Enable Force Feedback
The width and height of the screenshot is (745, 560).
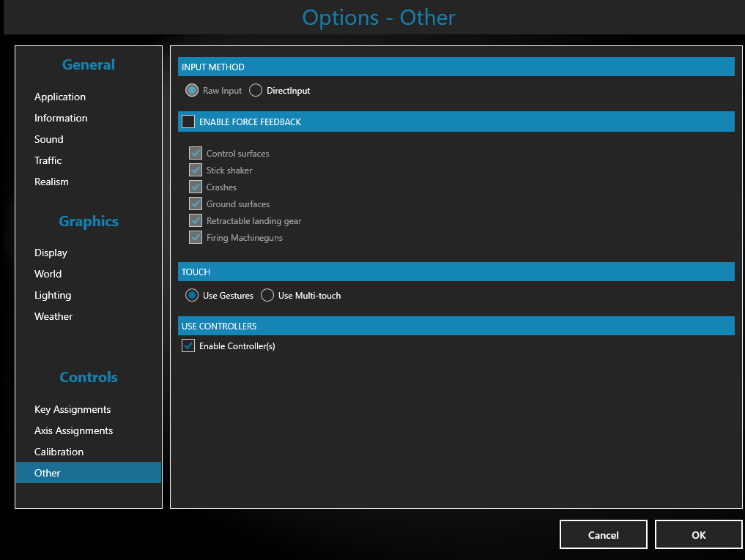tap(188, 122)
